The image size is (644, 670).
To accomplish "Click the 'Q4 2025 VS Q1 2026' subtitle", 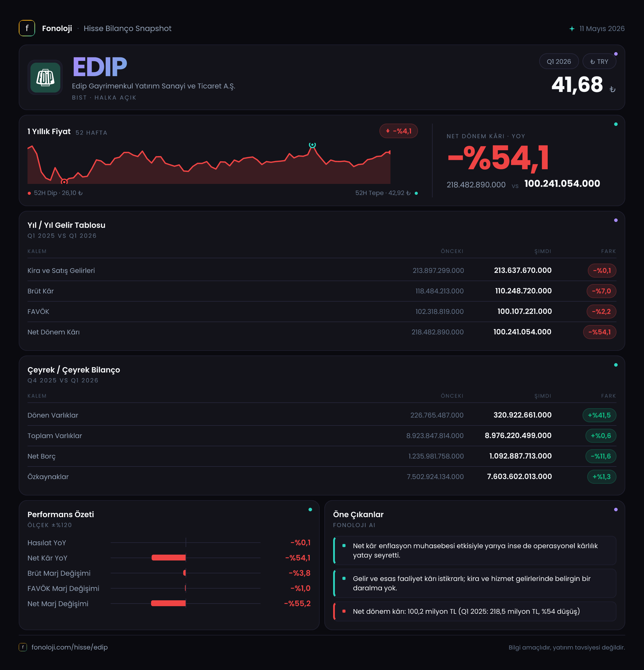I will (x=63, y=380).
